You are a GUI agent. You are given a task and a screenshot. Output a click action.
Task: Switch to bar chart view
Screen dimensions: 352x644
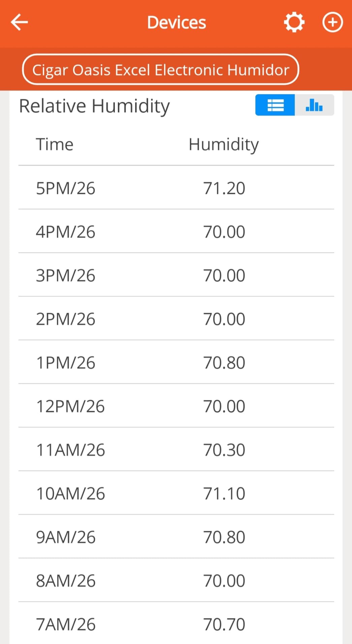(x=314, y=105)
